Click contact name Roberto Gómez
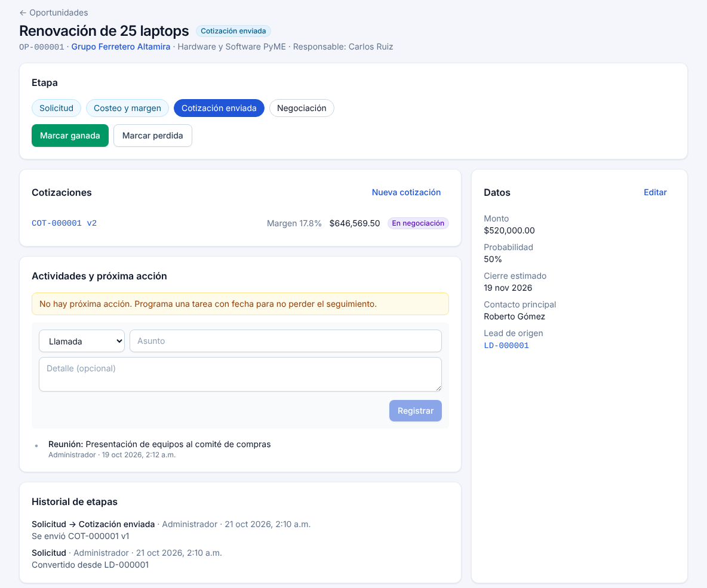Screen dimensions: 707x588 [515, 316]
